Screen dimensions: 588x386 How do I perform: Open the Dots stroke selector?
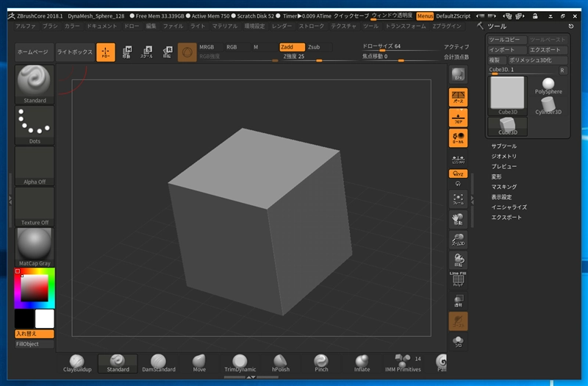35,125
